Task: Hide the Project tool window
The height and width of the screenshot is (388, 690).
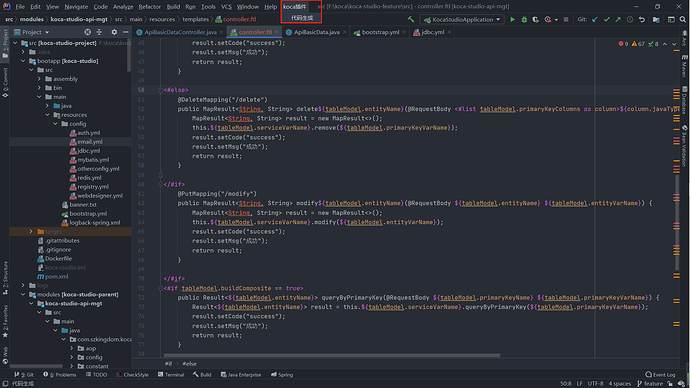Action: [125, 32]
